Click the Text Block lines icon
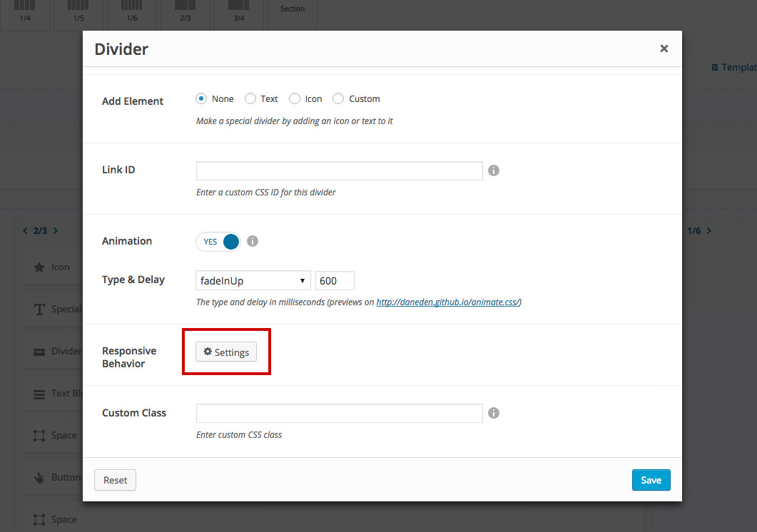Viewport: 757px width, 532px height. pyautogui.click(x=39, y=394)
